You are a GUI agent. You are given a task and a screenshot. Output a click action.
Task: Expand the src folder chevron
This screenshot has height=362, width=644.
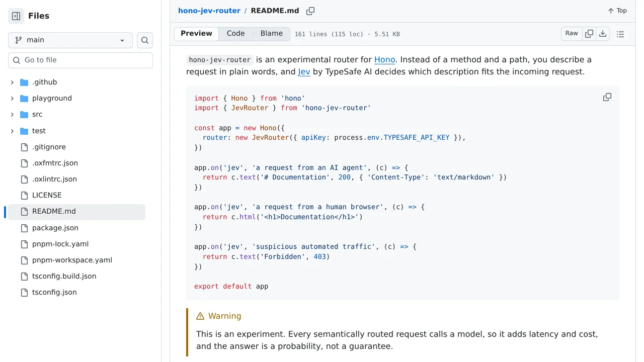[x=12, y=115]
